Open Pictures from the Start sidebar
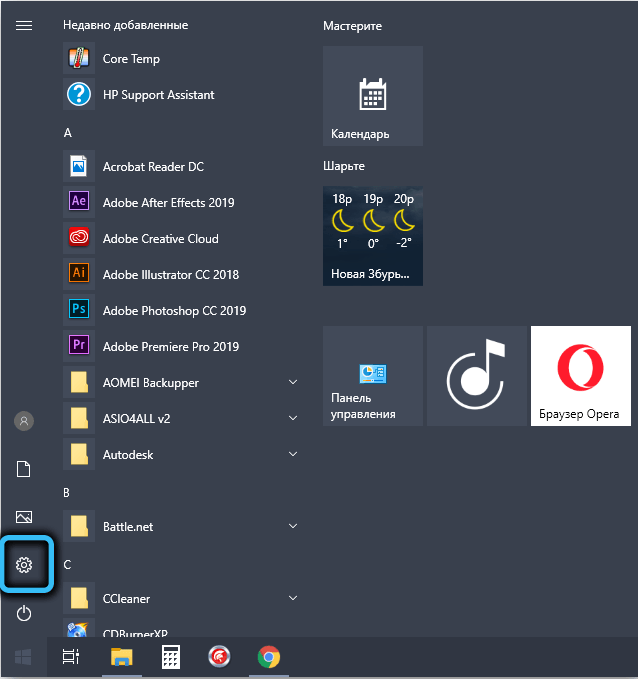 [x=24, y=517]
